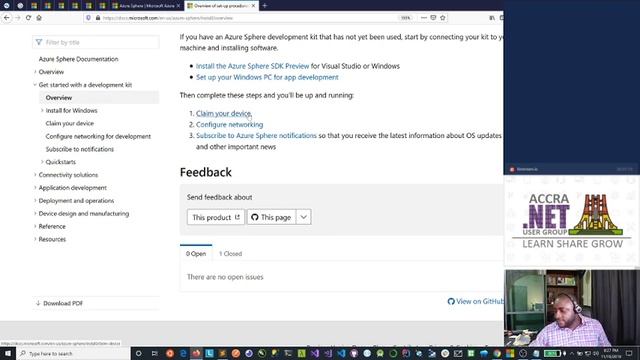Open the Windows Start menu
Screen dimensions: 640x360
pos(8,353)
